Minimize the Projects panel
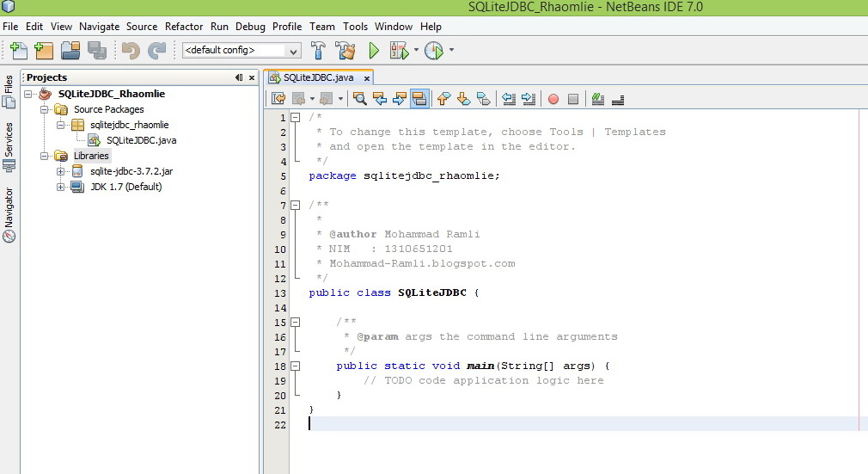Viewport: 868px width, 474px height. coord(239,77)
